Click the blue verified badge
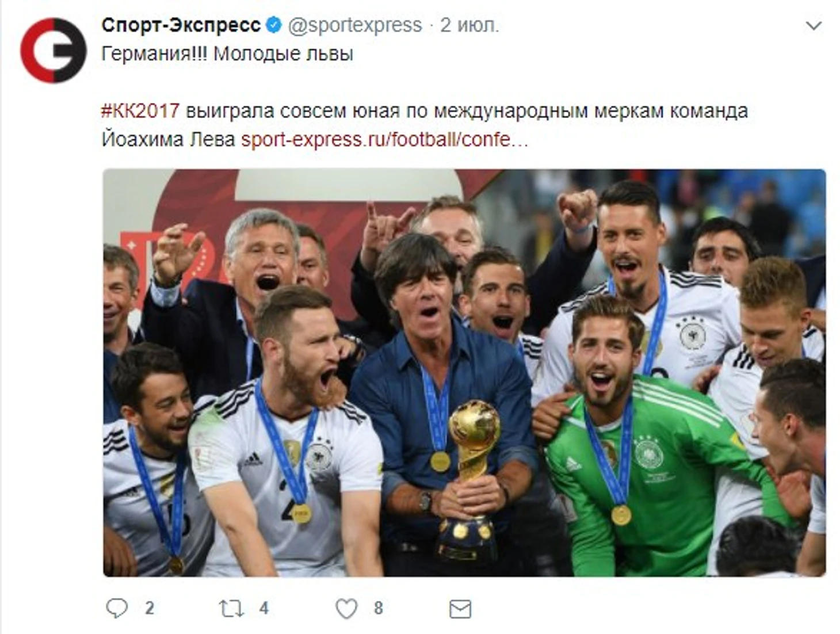The width and height of the screenshot is (840, 634). click(274, 25)
